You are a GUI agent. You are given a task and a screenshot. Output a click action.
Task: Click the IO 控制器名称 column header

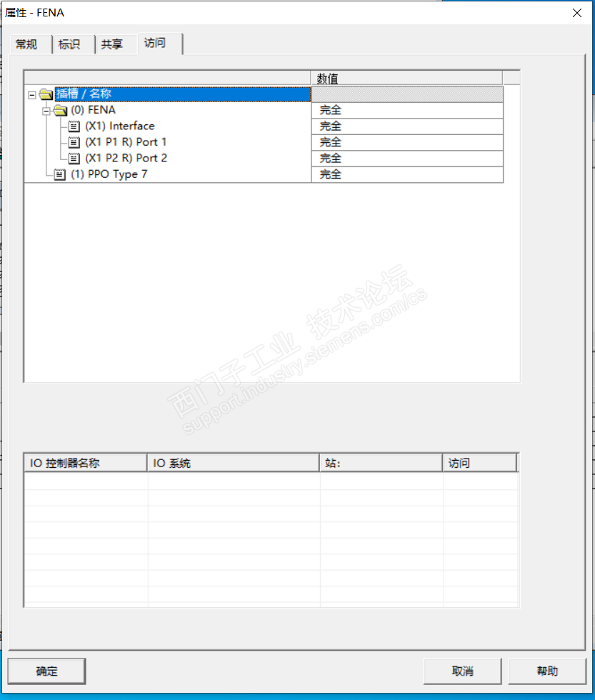click(x=86, y=463)
